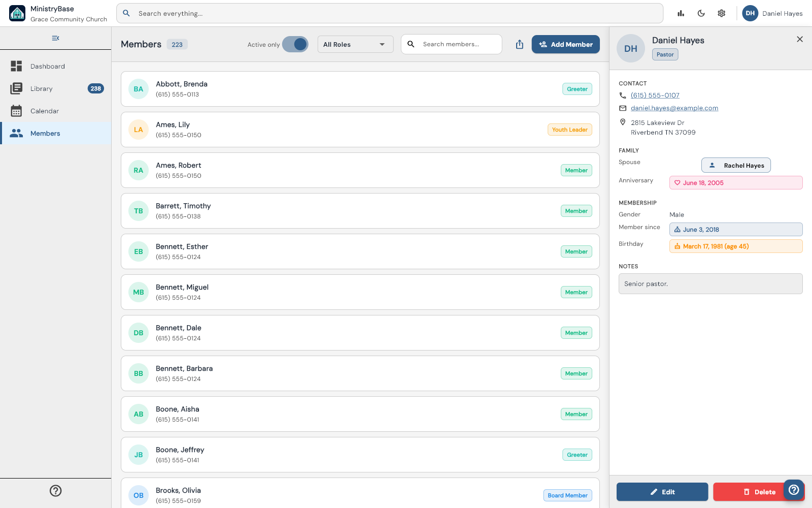Close the Daniel Hayes detail panel

tap(800, 39)
